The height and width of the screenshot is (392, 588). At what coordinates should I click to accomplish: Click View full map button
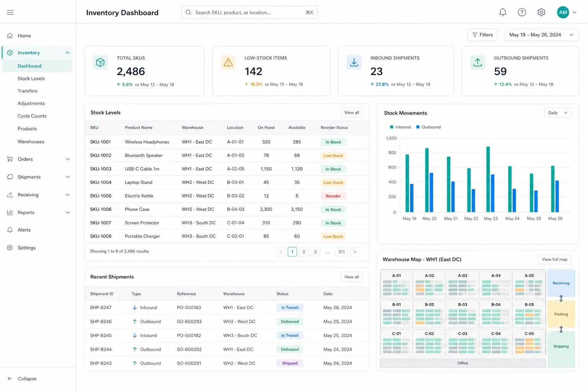pos(555,260)
